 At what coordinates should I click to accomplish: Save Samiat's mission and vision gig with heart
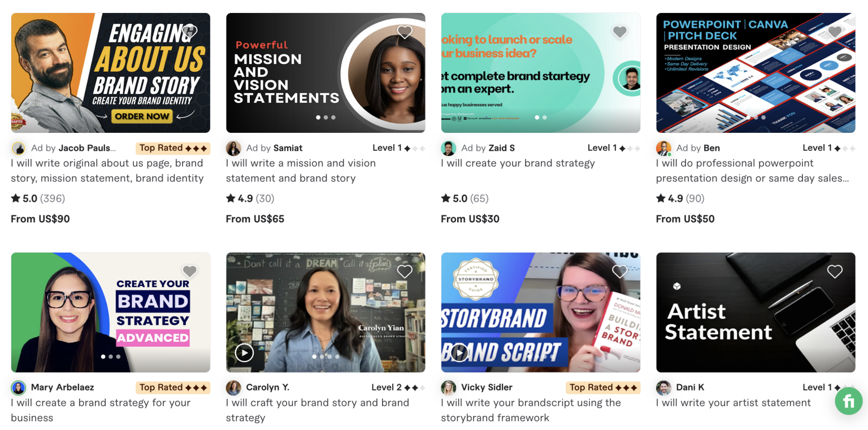[x=405, y=32]
